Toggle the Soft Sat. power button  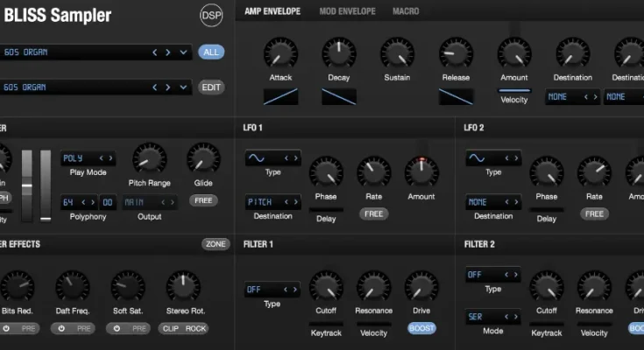tap(117, 329)
